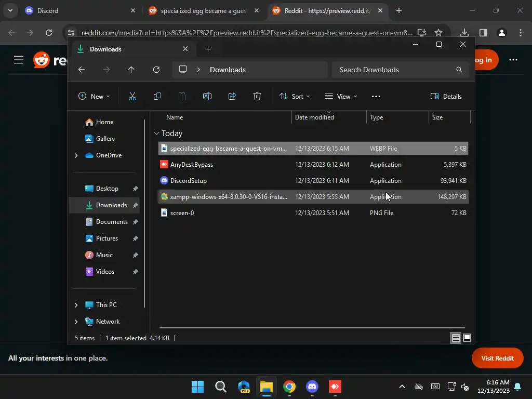The width and height of the screenshot is (532, 399).
Task: Open the Sort dropdown
Action: click(295, 96)
